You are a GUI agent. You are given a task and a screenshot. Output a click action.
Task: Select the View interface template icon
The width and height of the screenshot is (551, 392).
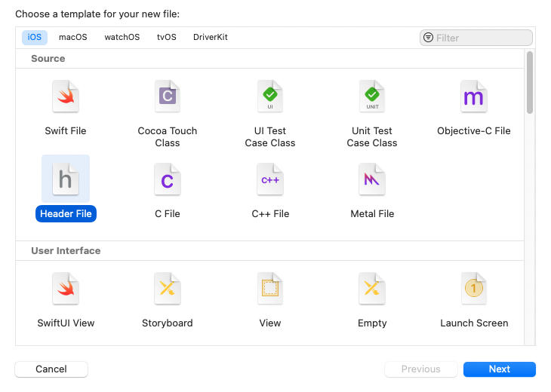click(x=270, y=289)
